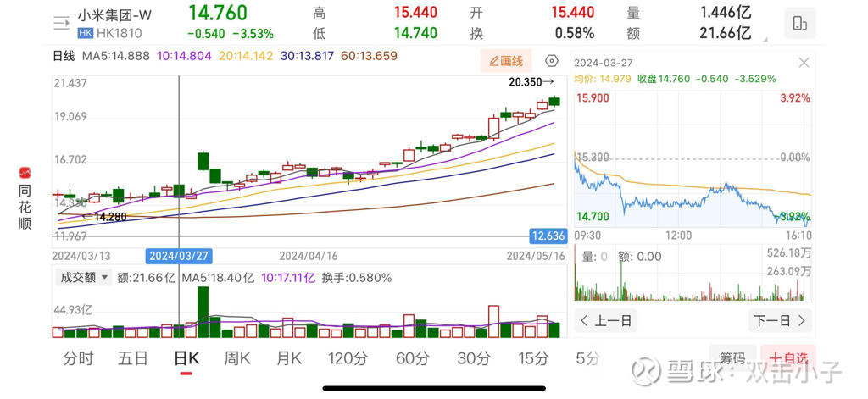
Task: Open the 筹码 chip distribution button
Action: [x=732, y=358]
